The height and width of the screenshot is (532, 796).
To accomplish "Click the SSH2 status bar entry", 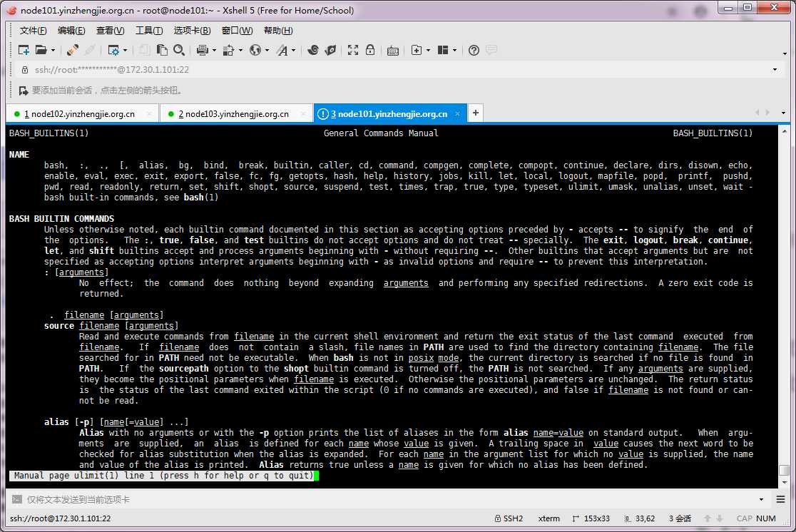I will pos(509,518).
